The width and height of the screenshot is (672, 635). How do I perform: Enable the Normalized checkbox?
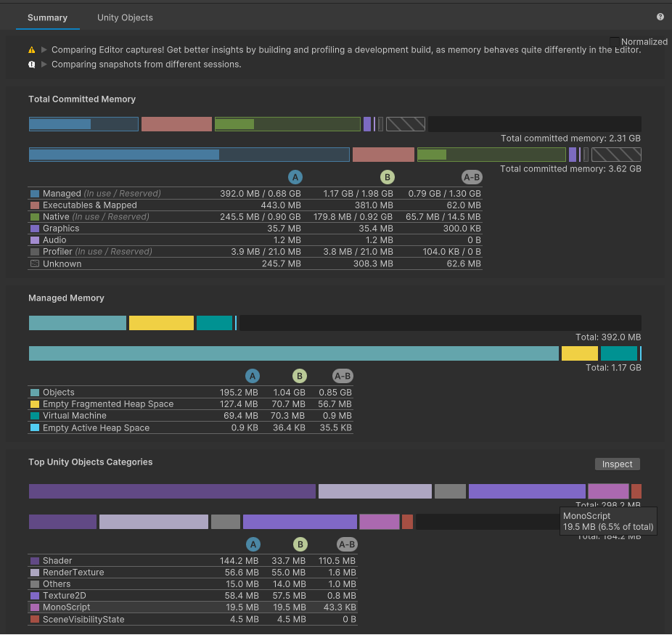pos(615,41)
